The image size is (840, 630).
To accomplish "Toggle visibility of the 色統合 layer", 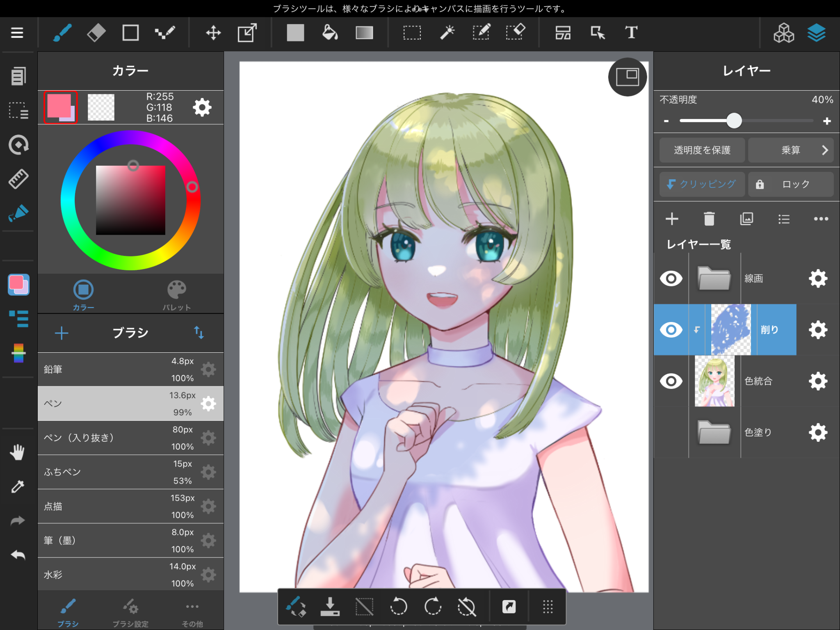I will tap(671, 381).
